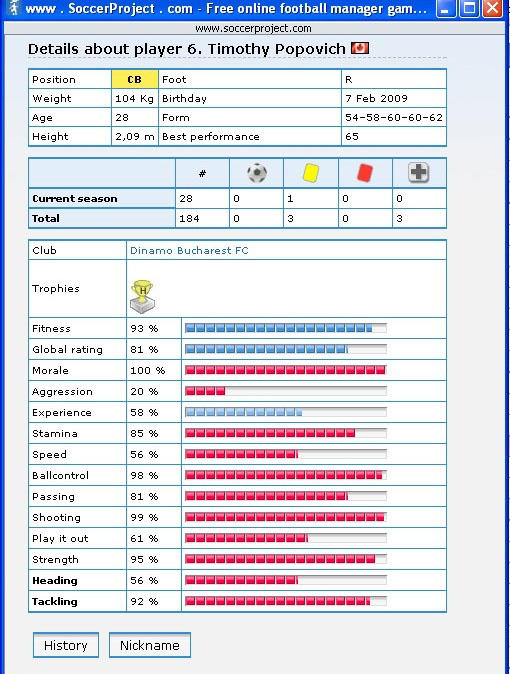510x674 pixels.
Task: Click the injuries plus column icon
Action: 418,172
